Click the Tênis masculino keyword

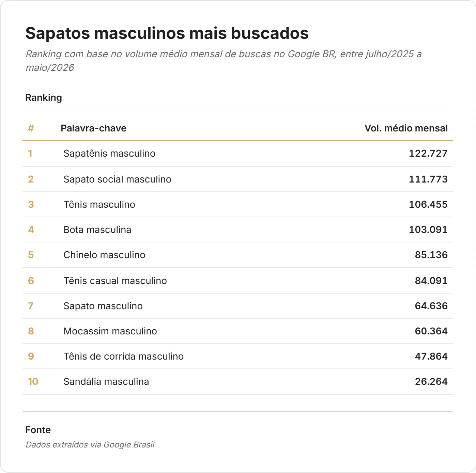[x=99, y=204]
